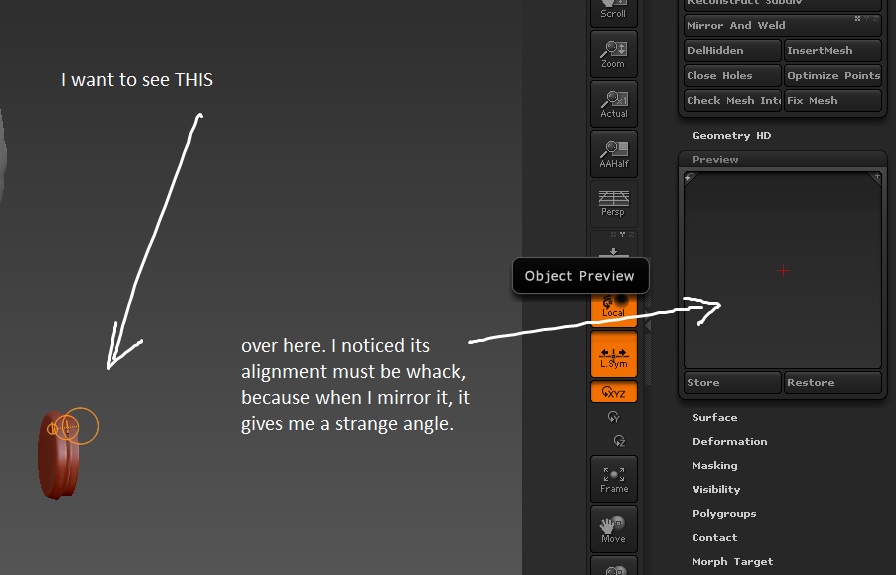Click the InsertMesh button
This screenshot has width=896, height=575.
click(x=833, y=50)
